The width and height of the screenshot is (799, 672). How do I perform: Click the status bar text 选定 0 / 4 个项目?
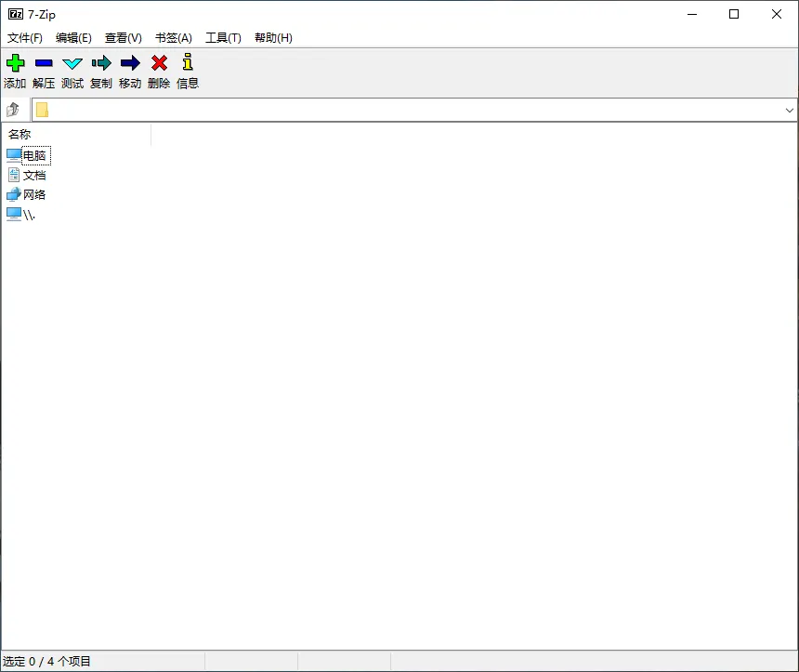point(46,661)
